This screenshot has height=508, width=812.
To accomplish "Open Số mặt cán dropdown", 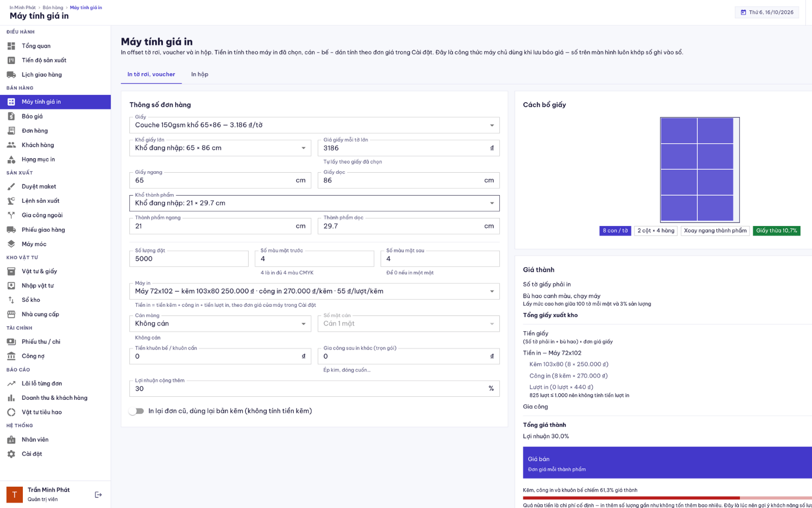I will tap(409, 324).
